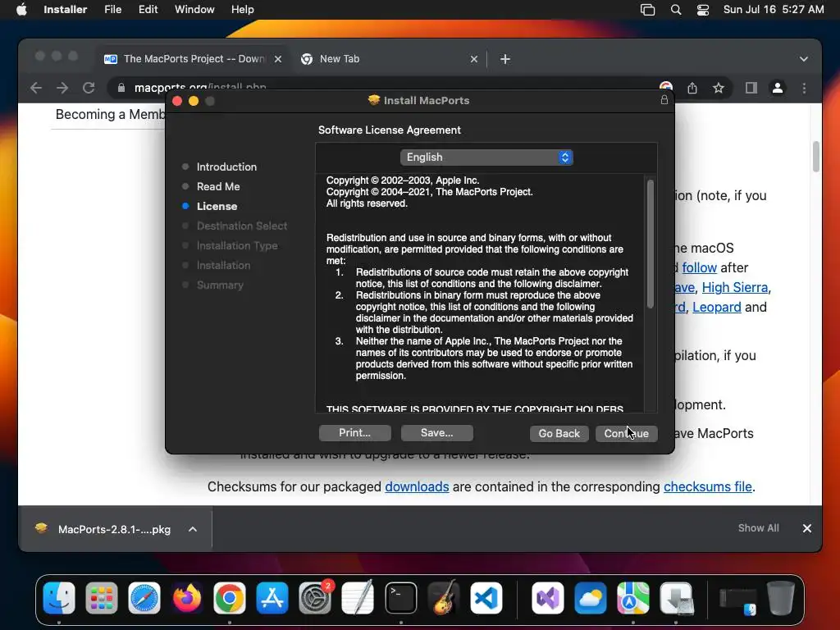Open the Edit menu
The height and width of the screenshot is (630, 840).
pyautogui.click(x=148, y=10)
